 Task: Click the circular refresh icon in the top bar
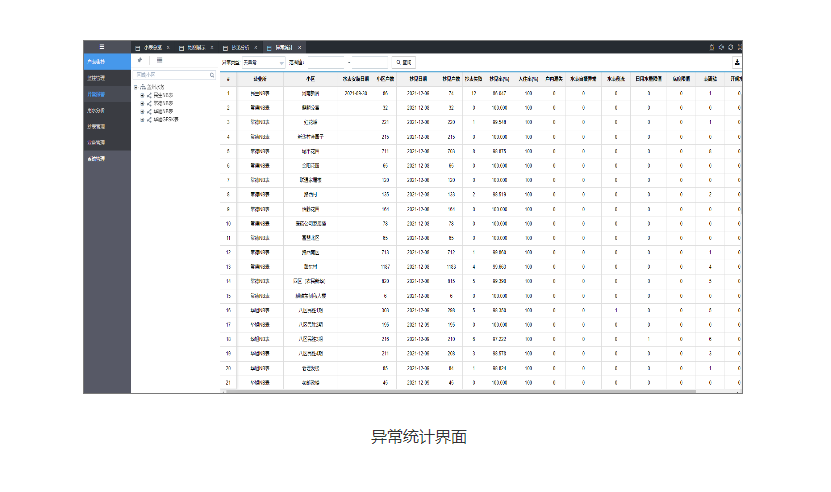point(730,47)
